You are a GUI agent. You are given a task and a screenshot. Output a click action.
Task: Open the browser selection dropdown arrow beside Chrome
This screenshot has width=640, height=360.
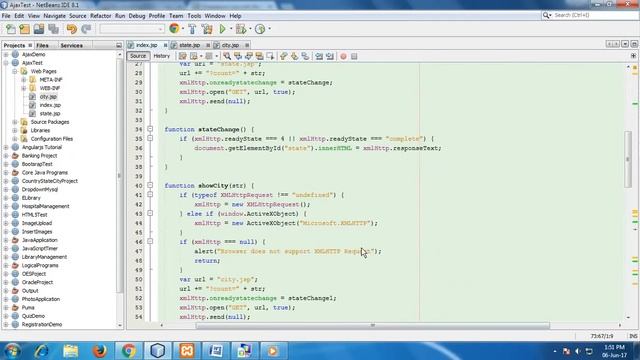point(182,29)
